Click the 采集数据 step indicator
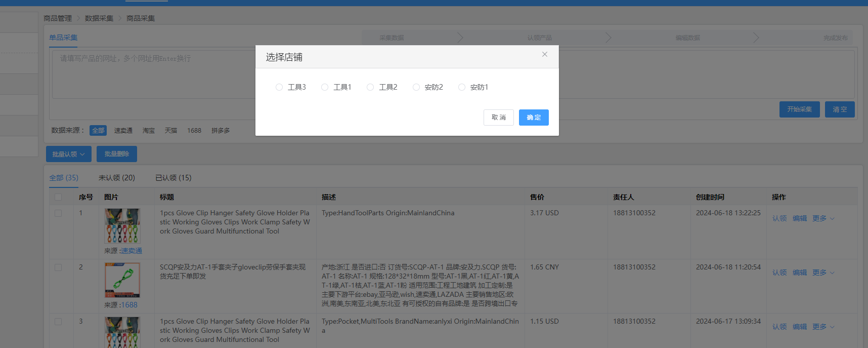 [392, 37]
